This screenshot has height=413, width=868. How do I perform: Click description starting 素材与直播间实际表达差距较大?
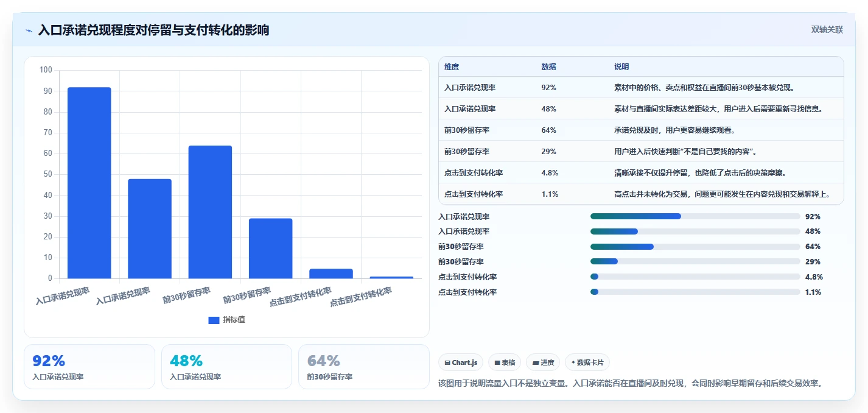click(x=719, y=109)
